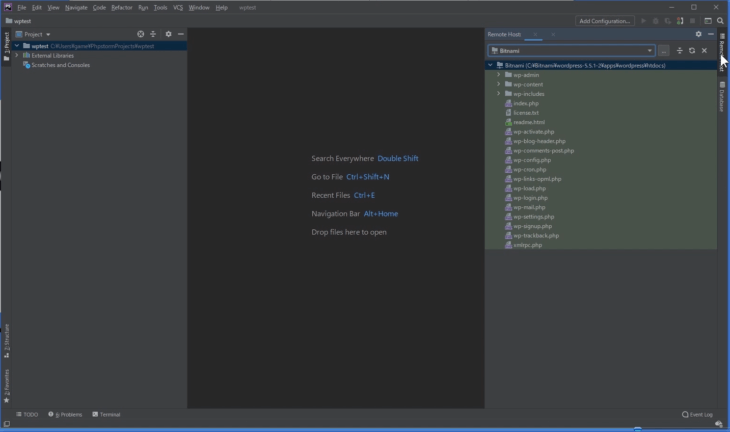Close the Remote Host tab
This screenshot has width=730, height=432.
pyautogui.click(x=535, y=34)
